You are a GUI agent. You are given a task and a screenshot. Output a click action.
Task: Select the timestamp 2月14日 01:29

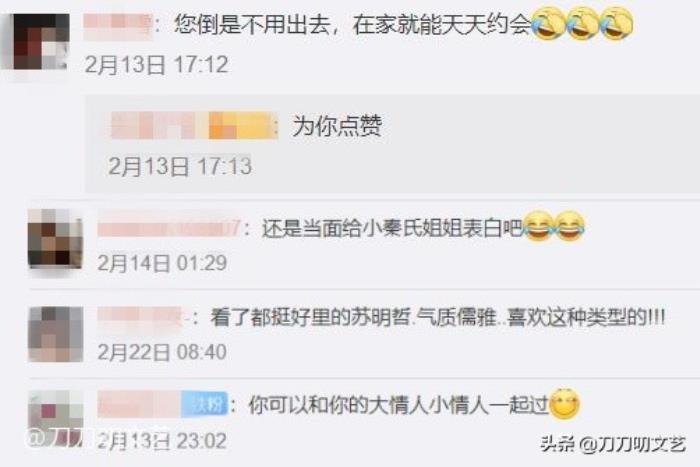point(162,263)
